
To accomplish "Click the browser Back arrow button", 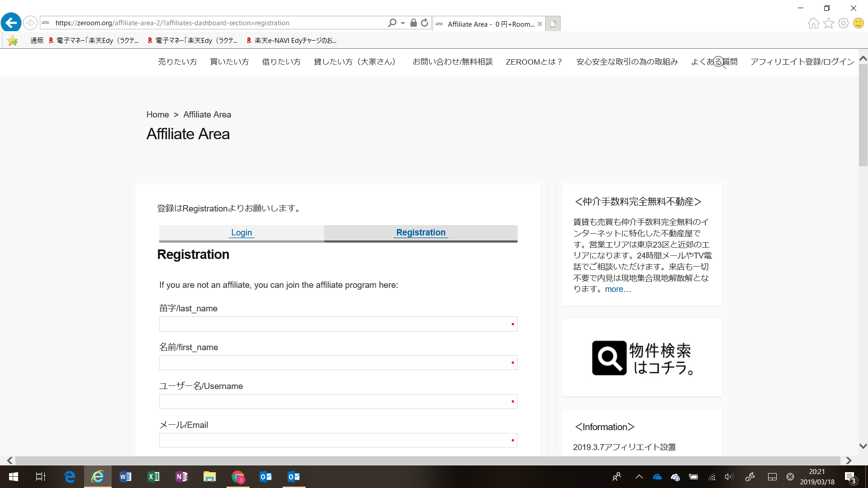I will [x=11, y=23].
